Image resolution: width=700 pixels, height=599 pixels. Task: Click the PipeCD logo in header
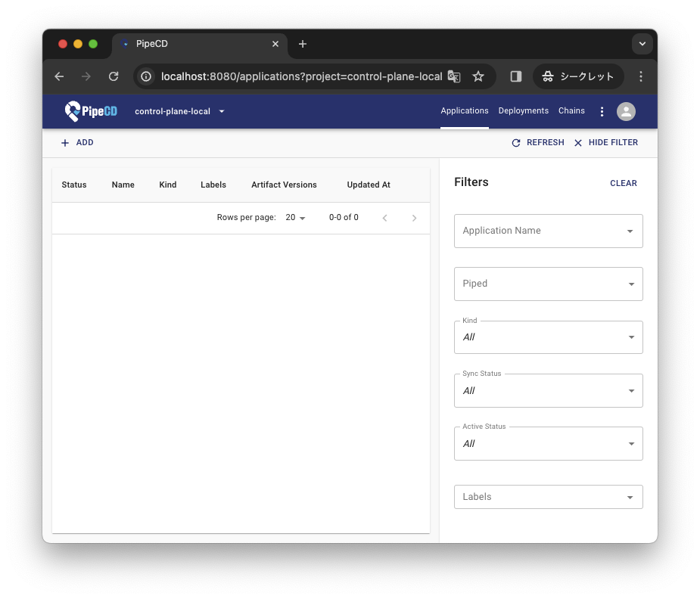(91, 111)
